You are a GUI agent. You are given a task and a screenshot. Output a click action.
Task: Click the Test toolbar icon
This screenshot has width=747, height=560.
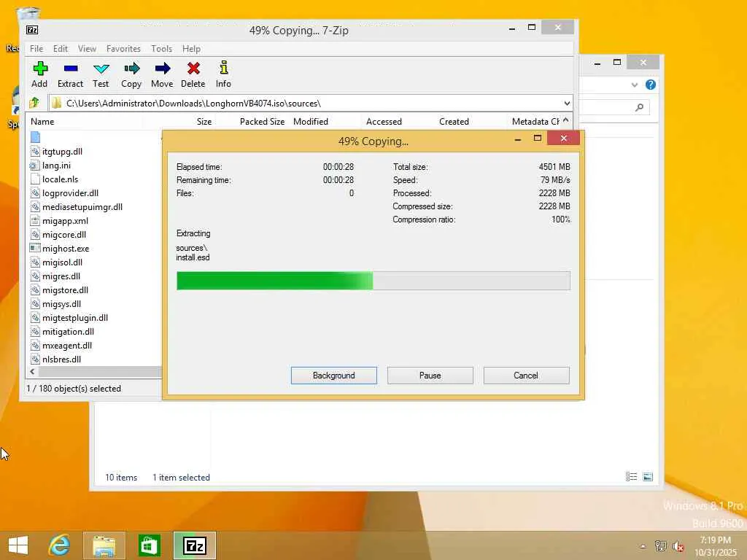pos(101,69)
